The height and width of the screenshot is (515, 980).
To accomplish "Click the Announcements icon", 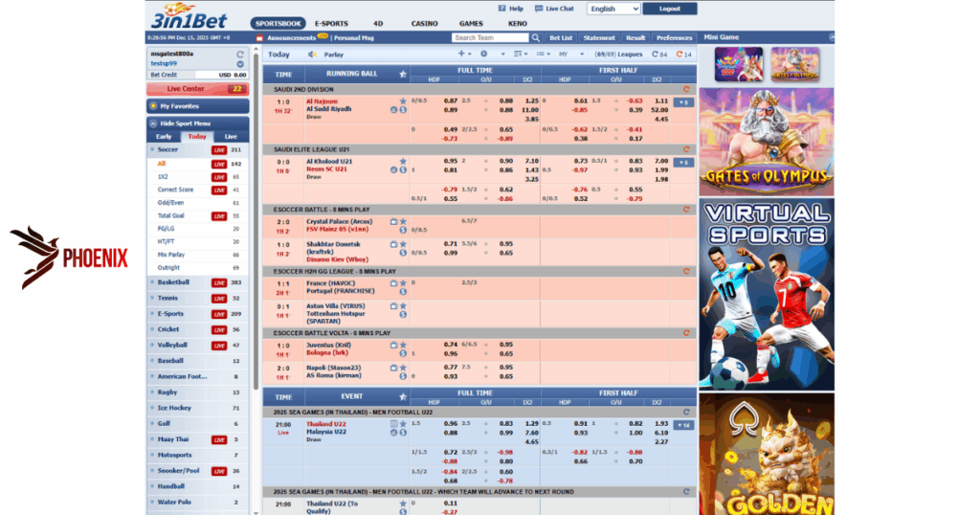I will click(259, 38).
